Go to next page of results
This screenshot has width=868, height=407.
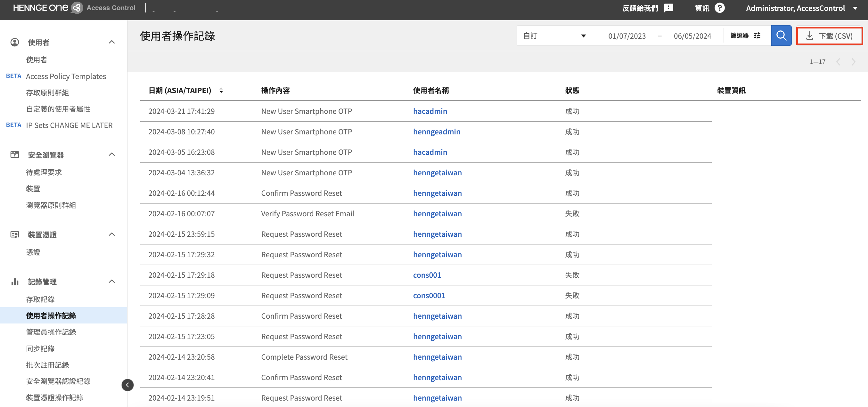point(854,62)
